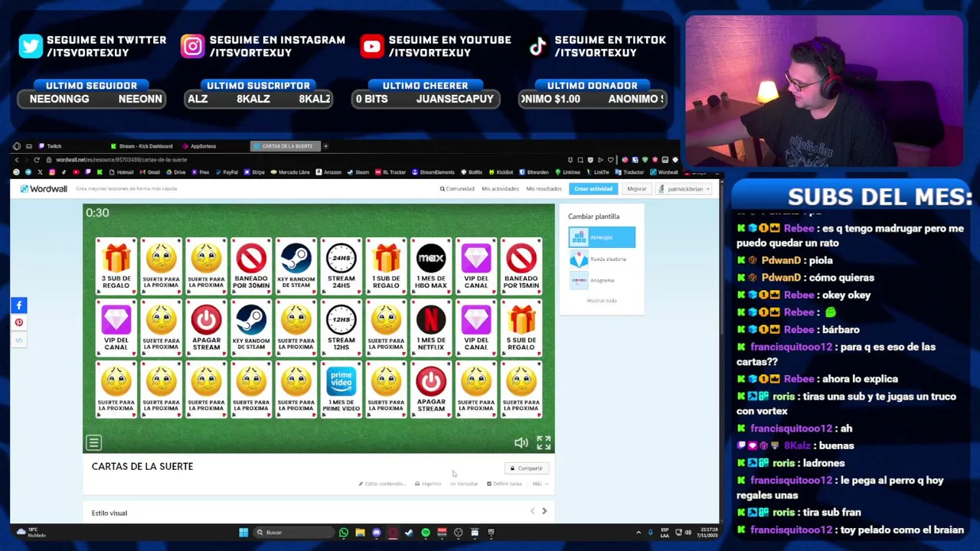980x551 pixels.
Task: Open Spotify from the taskbar
Action: click(x=426, y=533)
